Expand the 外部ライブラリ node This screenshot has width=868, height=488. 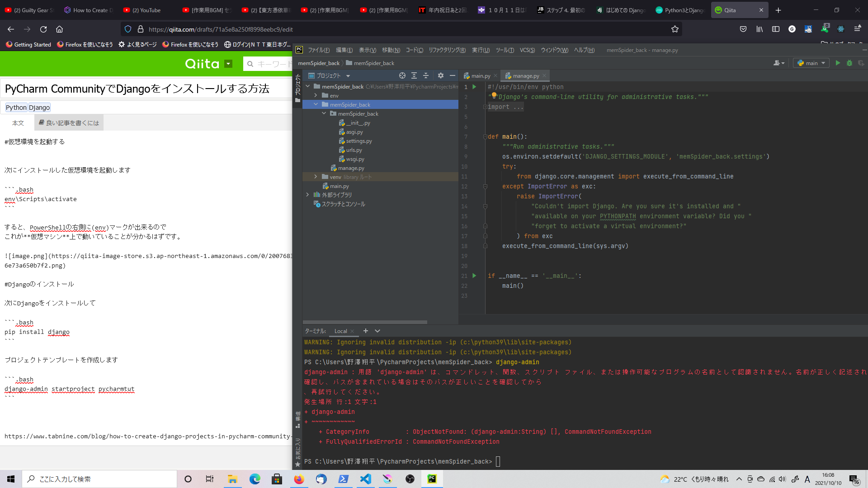307,195
